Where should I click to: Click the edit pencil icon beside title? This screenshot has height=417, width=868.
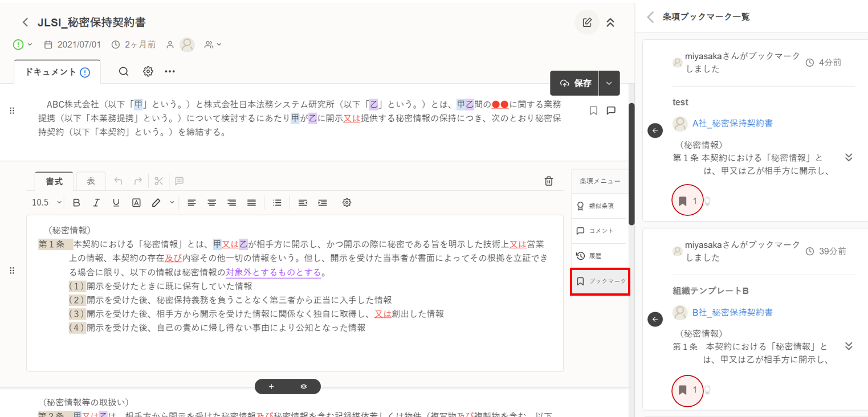point(586,23)
